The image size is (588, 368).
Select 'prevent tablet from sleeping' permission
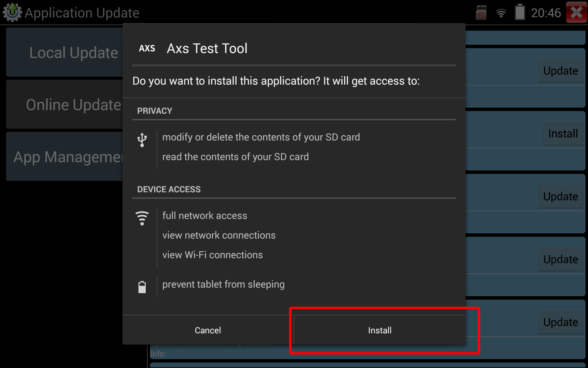(x=223, y=284)
